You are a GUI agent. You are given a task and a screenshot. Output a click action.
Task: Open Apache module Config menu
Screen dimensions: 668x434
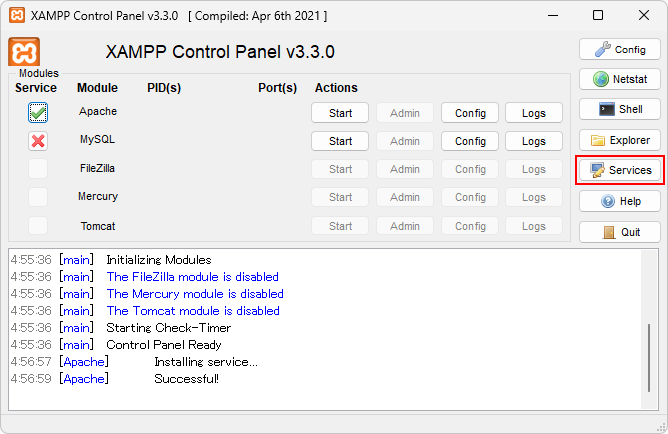click(x=470, y=113)
